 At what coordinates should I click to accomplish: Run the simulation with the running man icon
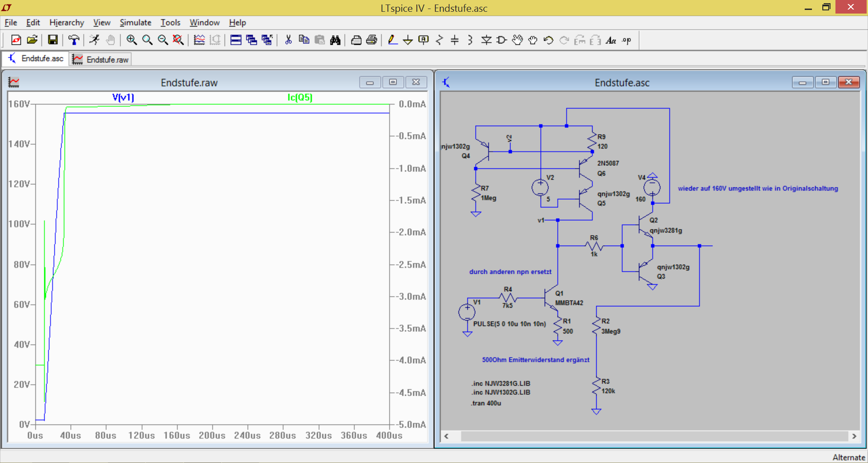pyautogui.click(x=94, y=40)
